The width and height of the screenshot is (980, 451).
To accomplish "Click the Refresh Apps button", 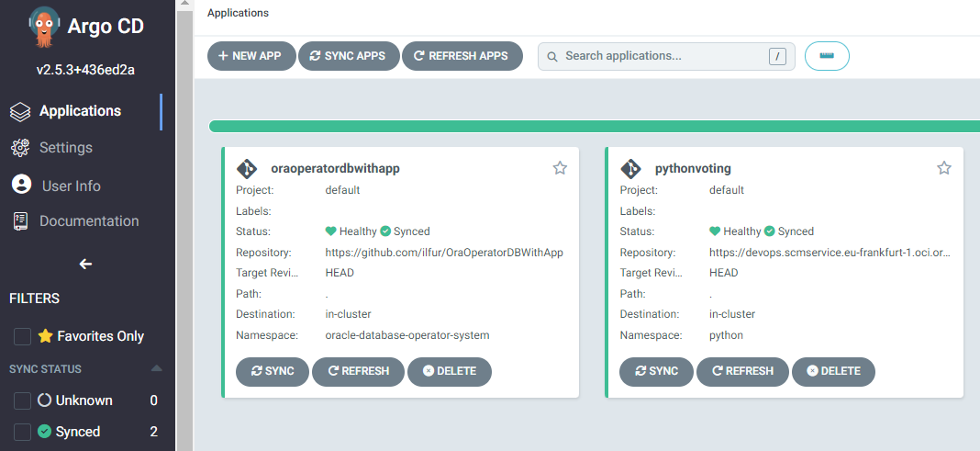I will [462, 56].
